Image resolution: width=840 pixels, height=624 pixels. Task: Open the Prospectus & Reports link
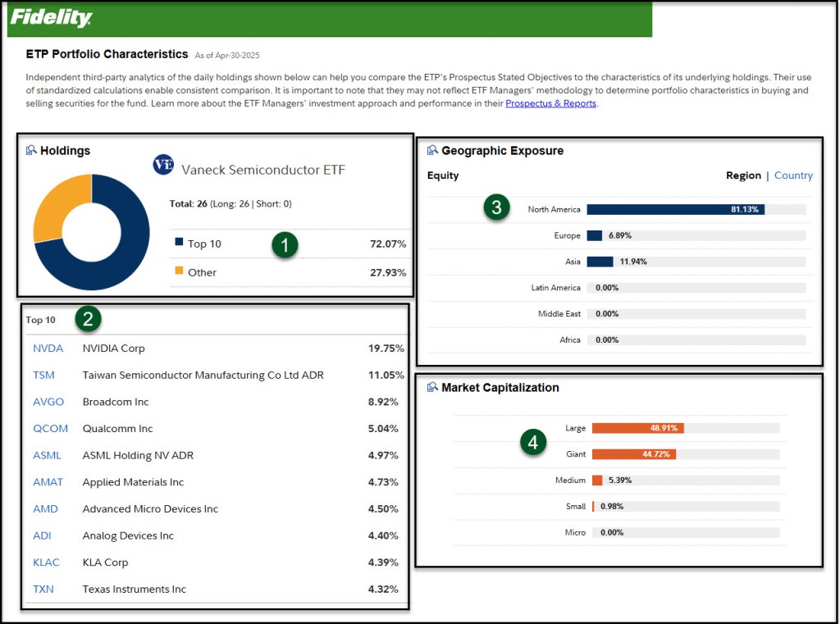click(x=550, y=103)
